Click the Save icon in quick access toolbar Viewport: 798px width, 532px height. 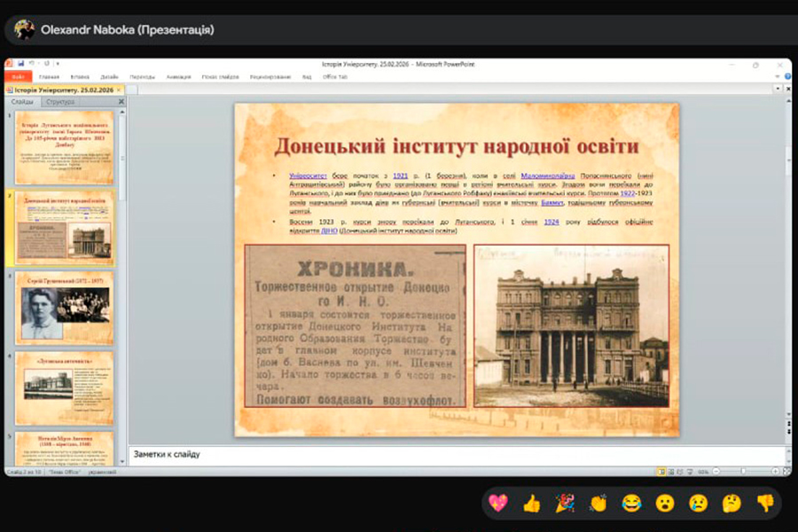[x=21, y=63]
